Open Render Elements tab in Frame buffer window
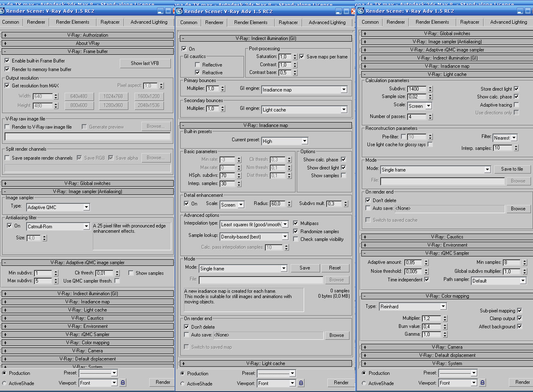Viewport: 533px width, 392px height. (x=73, y=22)
